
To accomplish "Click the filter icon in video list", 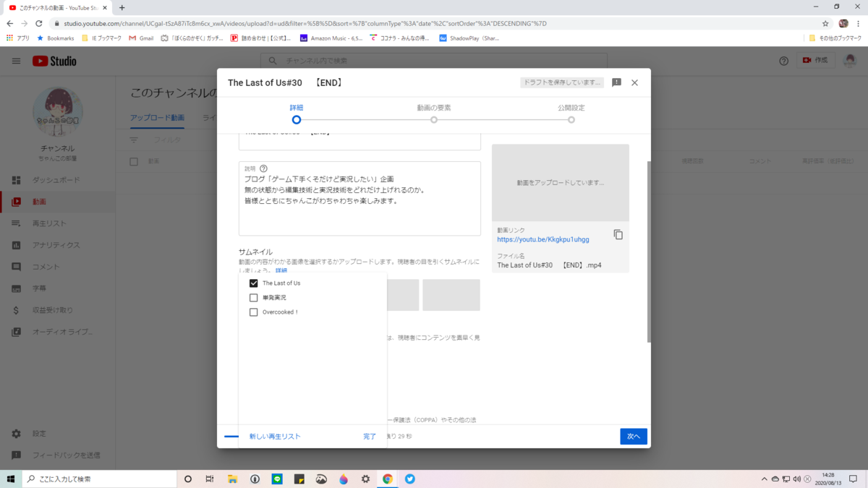I will (134, 140).
